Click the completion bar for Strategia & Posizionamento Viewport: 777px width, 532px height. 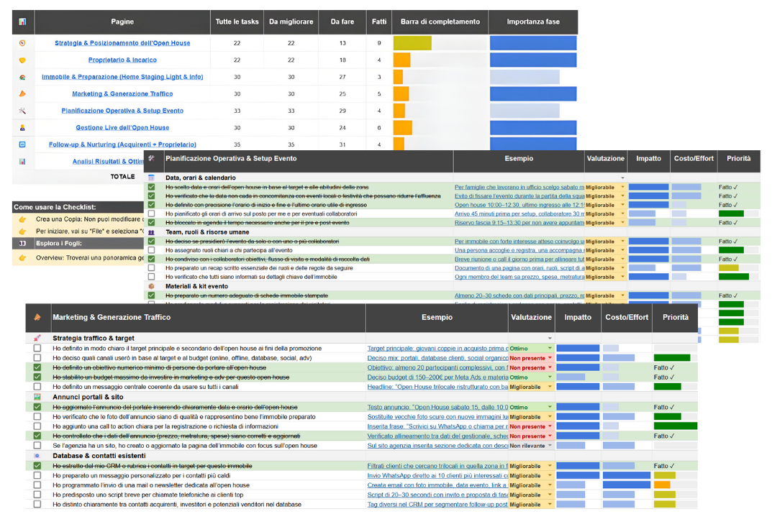pyautogui.click(x=413, y=43)
